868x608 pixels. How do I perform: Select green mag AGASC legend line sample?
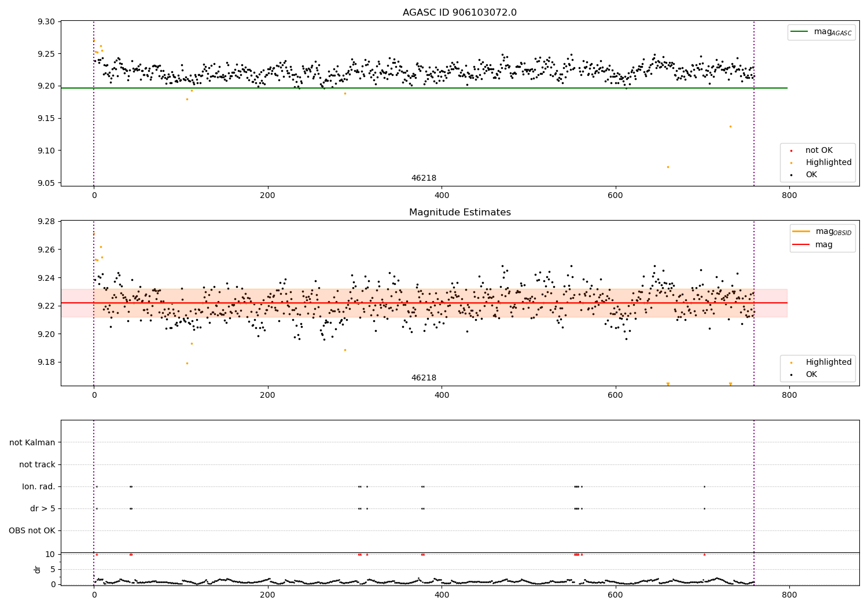[x=800, y=32]
